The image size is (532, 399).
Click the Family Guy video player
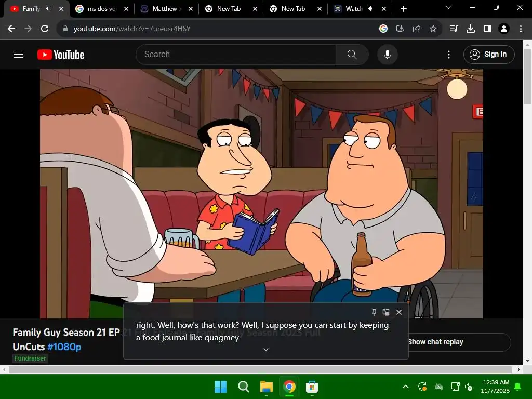pos(261,193)
